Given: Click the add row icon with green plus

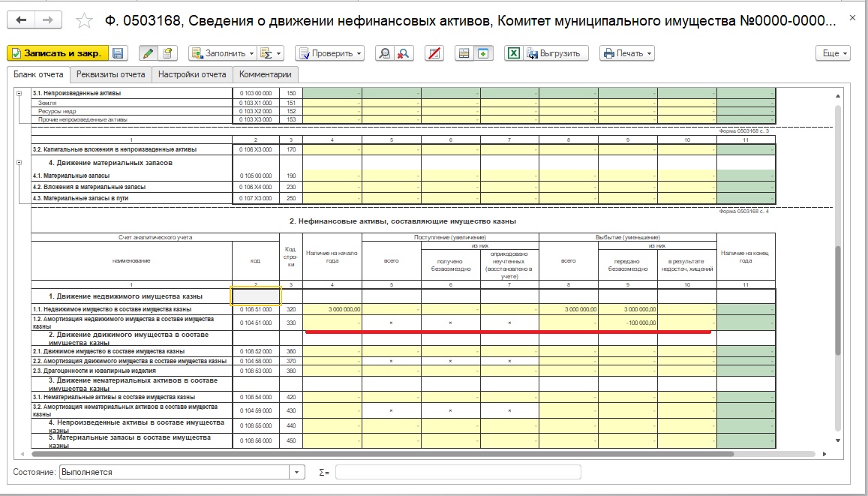Looking at the screenshot, I should pyautogui.click(x=482, y=53).
